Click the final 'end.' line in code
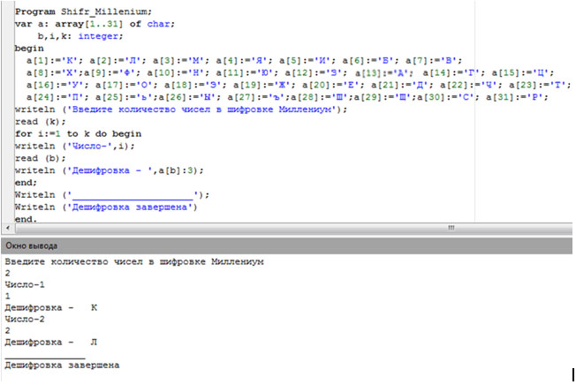 (x=27, y=219)
